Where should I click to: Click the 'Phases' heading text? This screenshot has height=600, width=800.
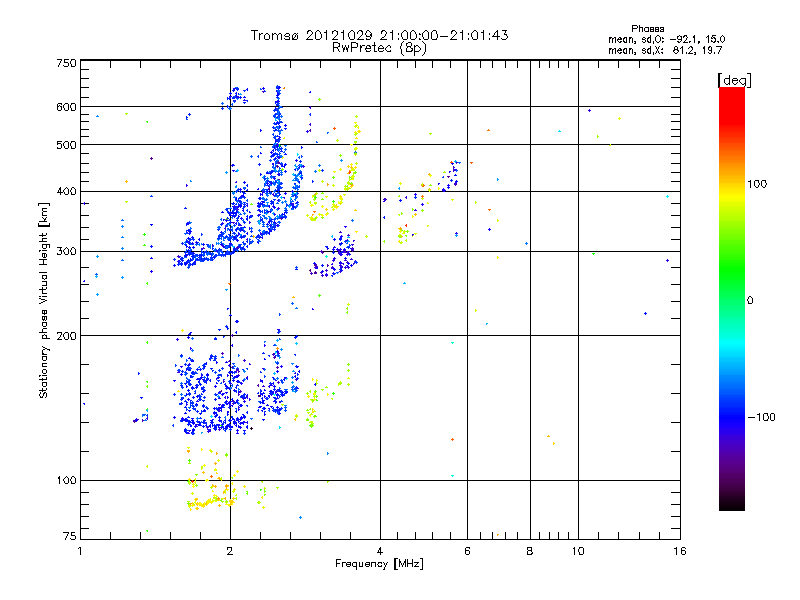(647, 29)
